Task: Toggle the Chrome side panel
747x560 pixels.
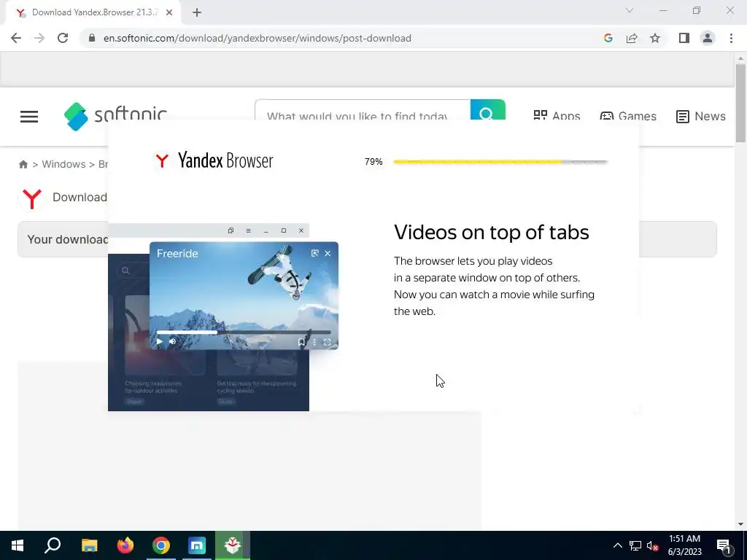Action: coord(684,38)
